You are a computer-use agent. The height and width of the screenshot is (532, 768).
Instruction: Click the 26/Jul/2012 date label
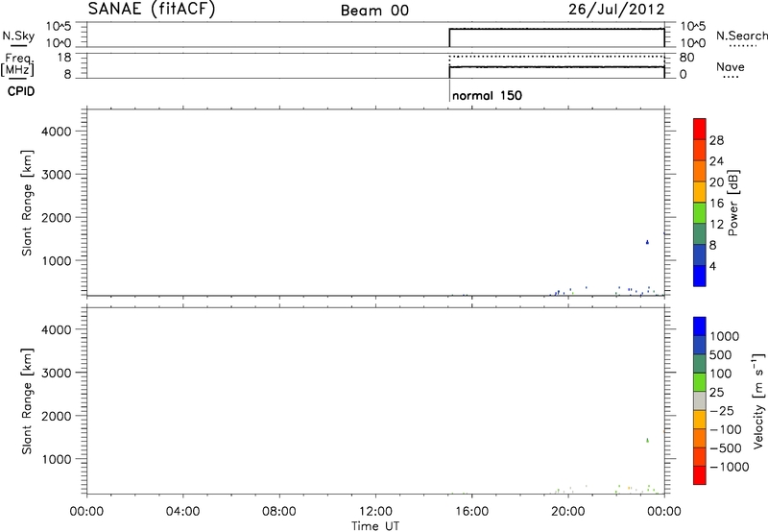pos(616,10)
